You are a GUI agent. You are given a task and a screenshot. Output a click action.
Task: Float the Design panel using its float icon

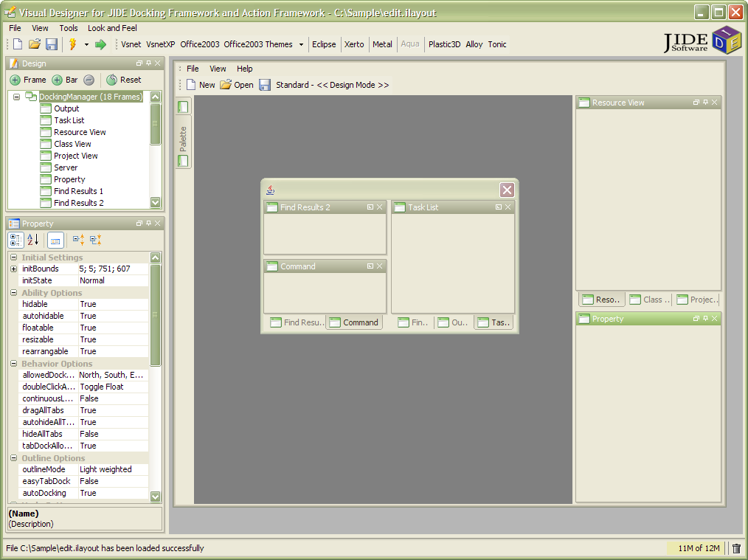coord(139,63)
